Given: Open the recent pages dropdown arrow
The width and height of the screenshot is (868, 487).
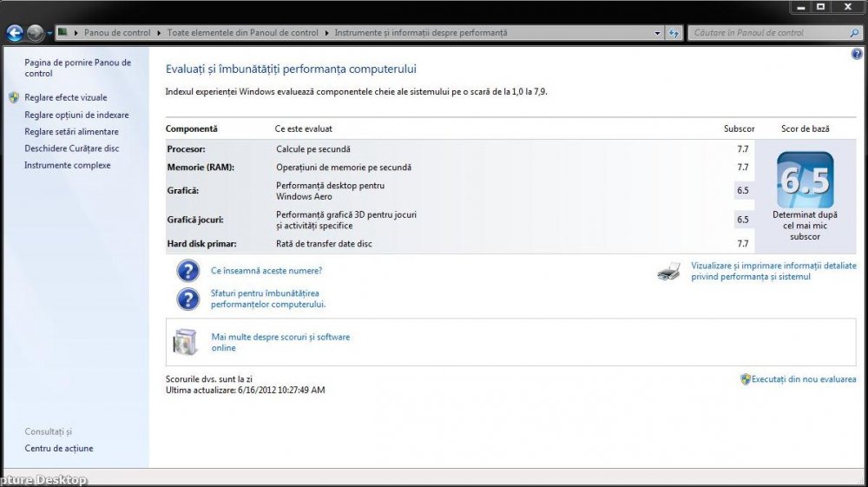Looking at the screenshot, I should click(x=49, y=34).
